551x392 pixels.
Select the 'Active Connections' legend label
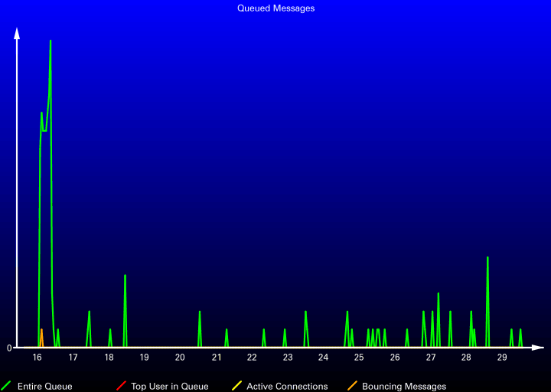287,387
